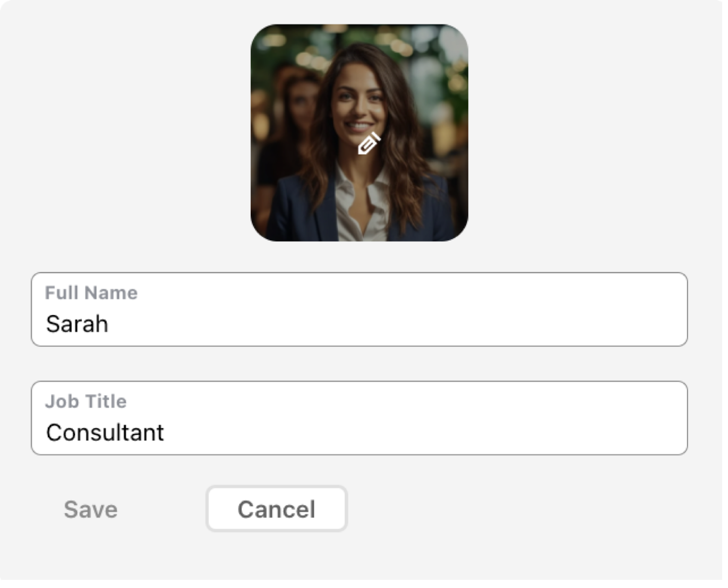Click the pencil edit icon on photo
The width and height of the screenshot is (728, 588).
(369, 143)
